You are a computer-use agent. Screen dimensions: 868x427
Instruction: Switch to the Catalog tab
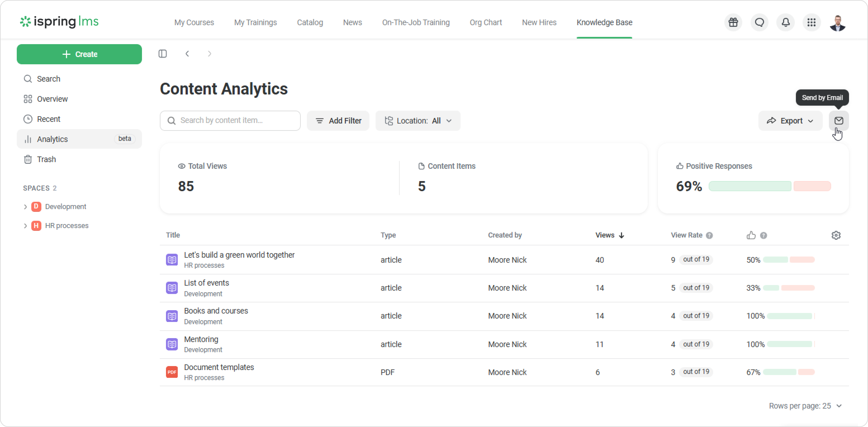310,23
